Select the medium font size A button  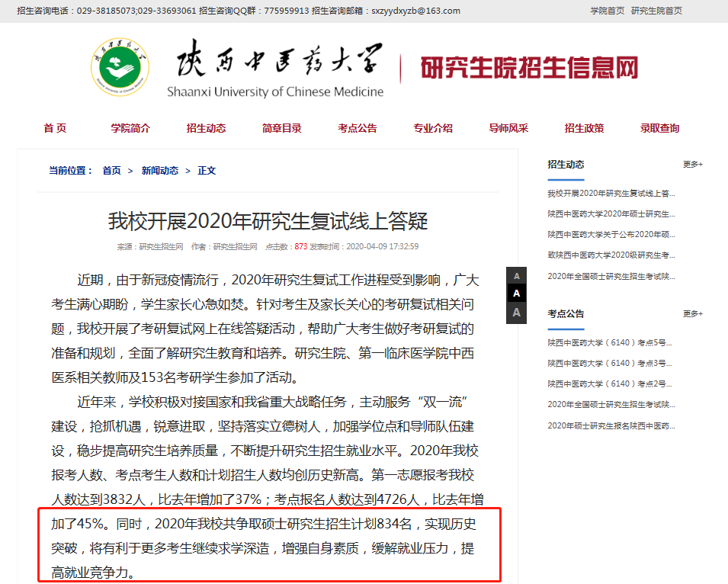517,294
